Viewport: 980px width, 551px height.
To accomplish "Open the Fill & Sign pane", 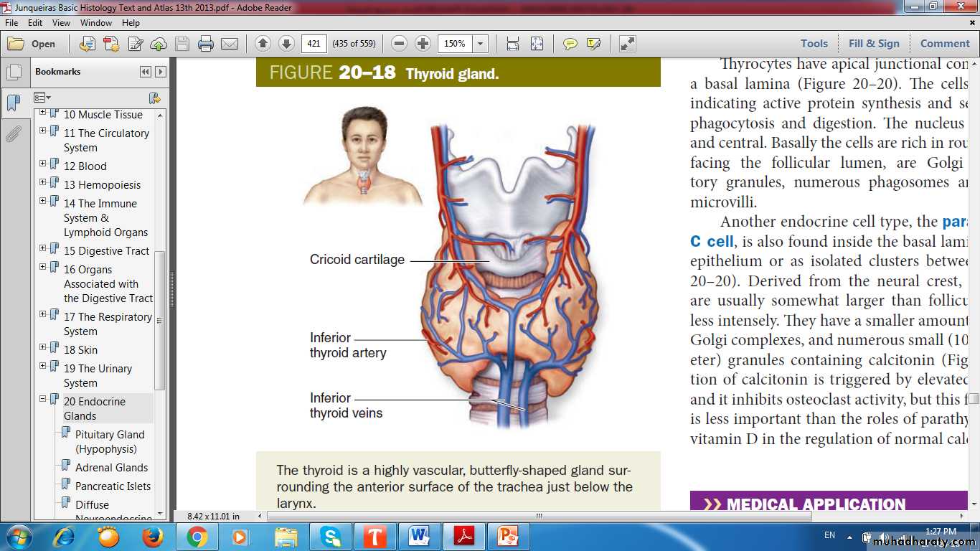I will click(873, 44).
